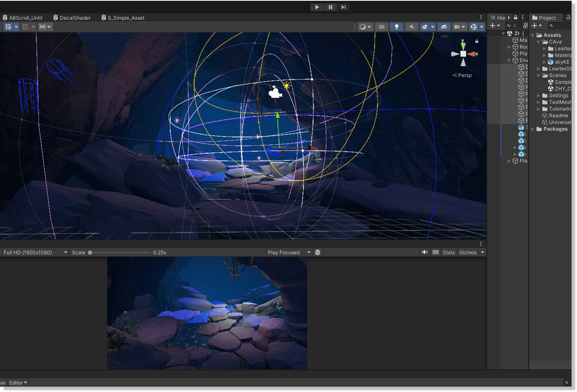Toggle scene lighting with lightbulb icon

[397, 27]
